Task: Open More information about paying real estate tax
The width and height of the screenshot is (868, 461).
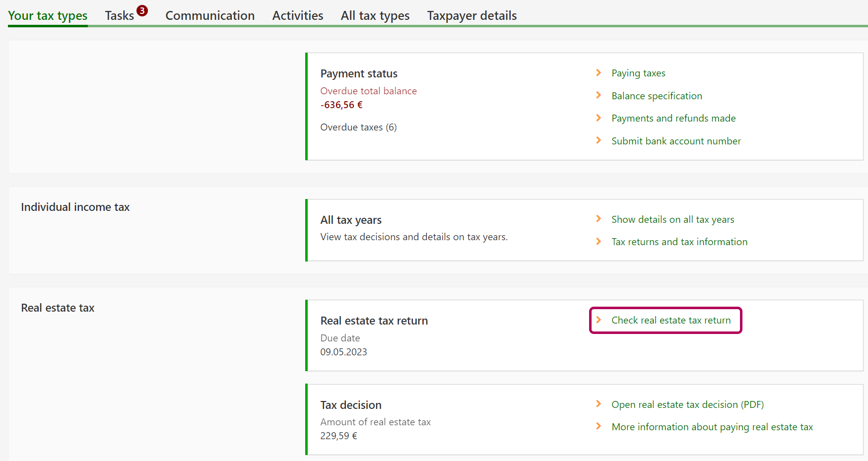Action: coord(712,427)
